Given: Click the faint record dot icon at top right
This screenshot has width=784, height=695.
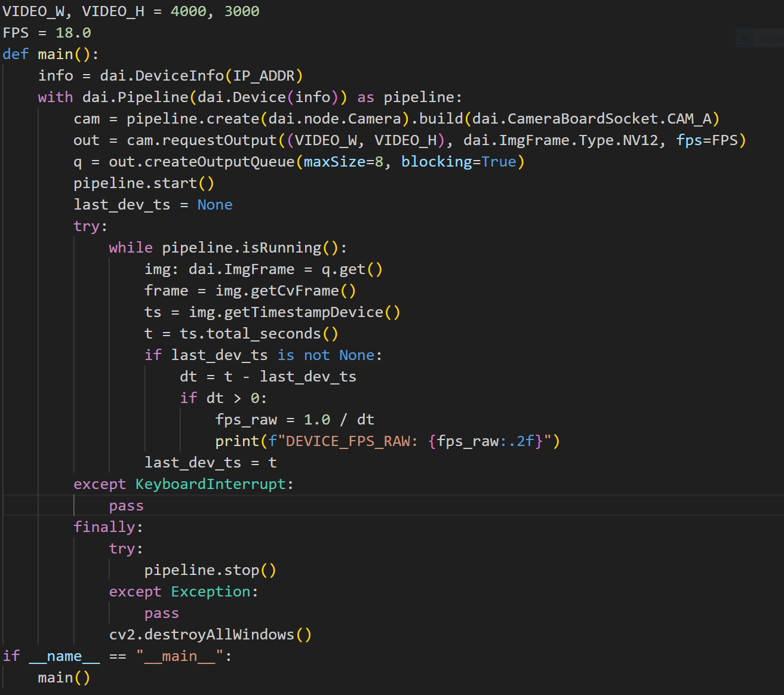Looking at the screenshot, I should coord(745,39).
